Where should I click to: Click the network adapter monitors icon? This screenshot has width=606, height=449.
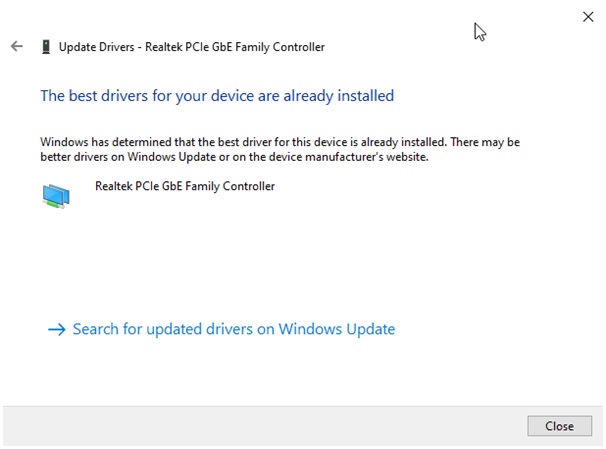coord(56,195)
